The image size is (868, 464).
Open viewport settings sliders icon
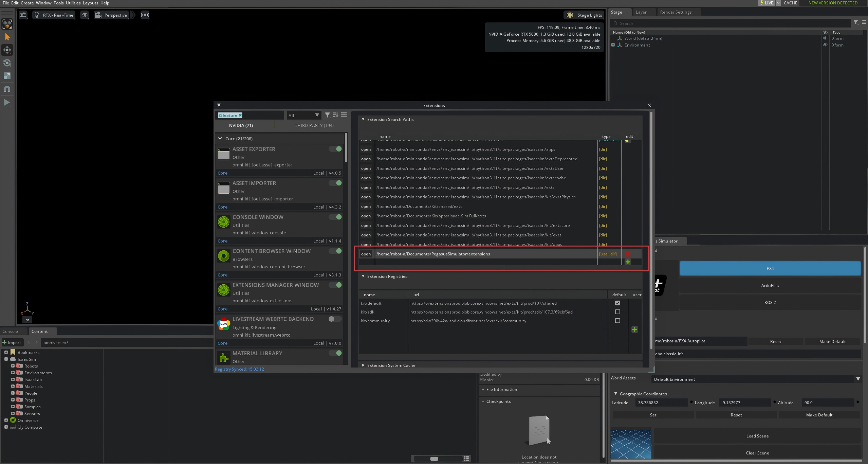[23, 15]
